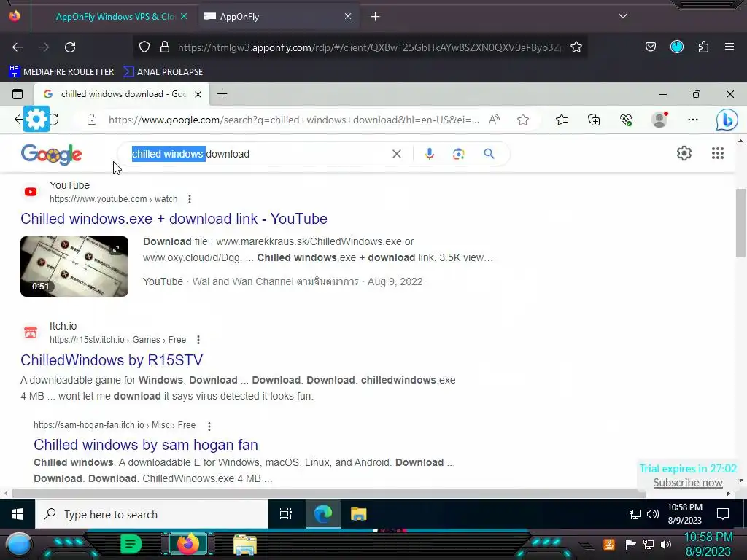Search by image with Google Lens icon
This screenshot has width=747, height=560.
459,154
